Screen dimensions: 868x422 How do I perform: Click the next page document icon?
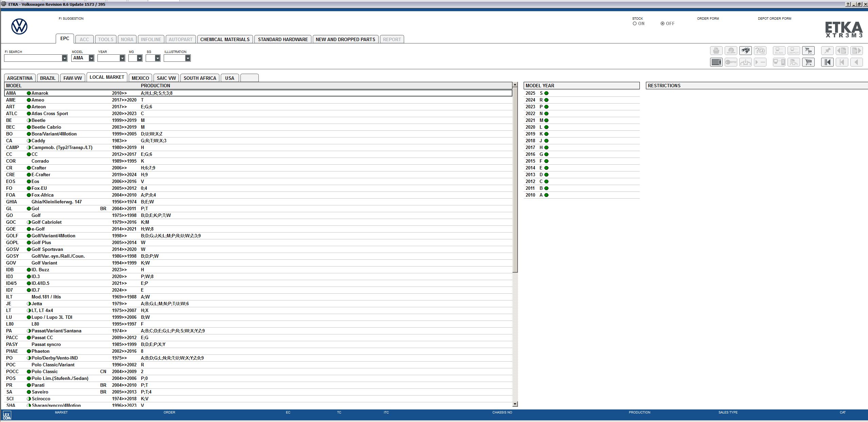coord(856,51)
